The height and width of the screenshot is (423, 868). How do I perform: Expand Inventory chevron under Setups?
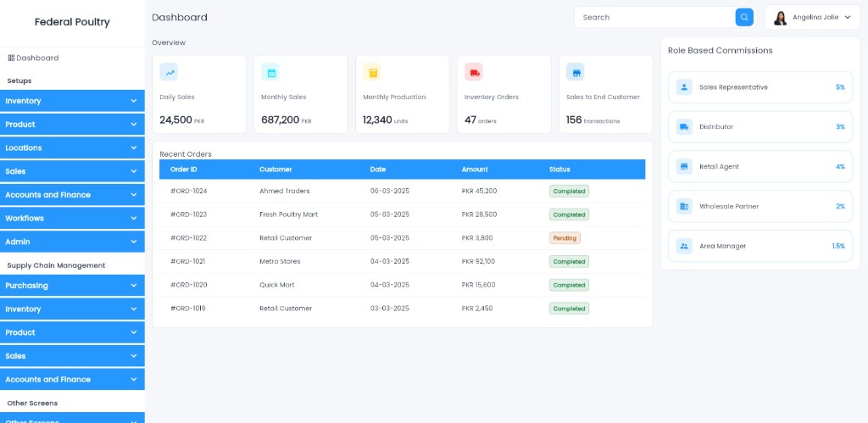tap(133, 101)
